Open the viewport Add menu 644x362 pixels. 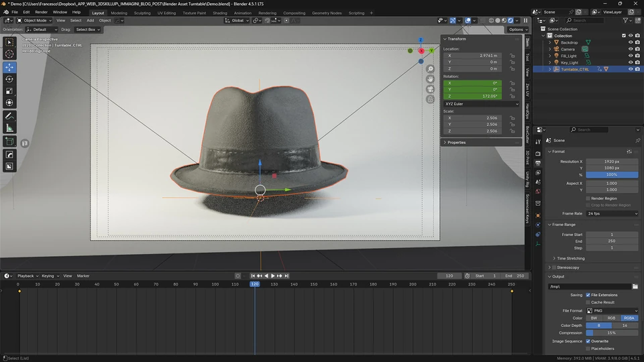point(91,21)
